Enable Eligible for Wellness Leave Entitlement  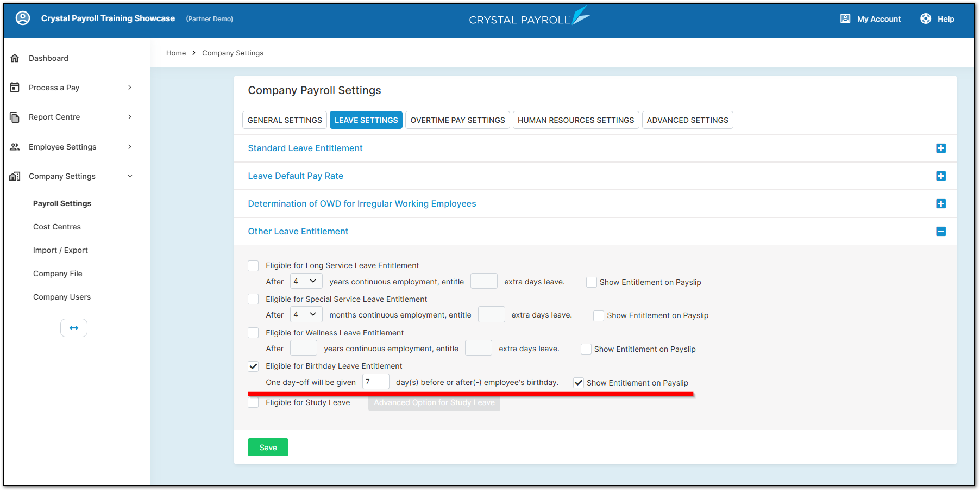tap(253, 333)
